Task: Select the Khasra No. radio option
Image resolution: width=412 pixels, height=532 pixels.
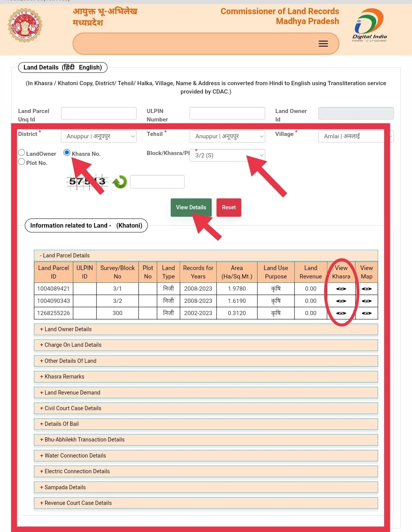Action: coord(67,153)
